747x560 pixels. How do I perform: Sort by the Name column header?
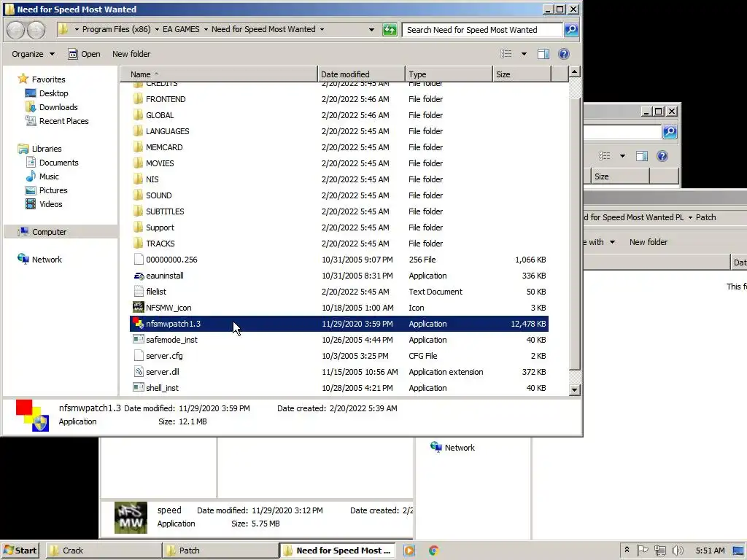[x=218, y=74]
